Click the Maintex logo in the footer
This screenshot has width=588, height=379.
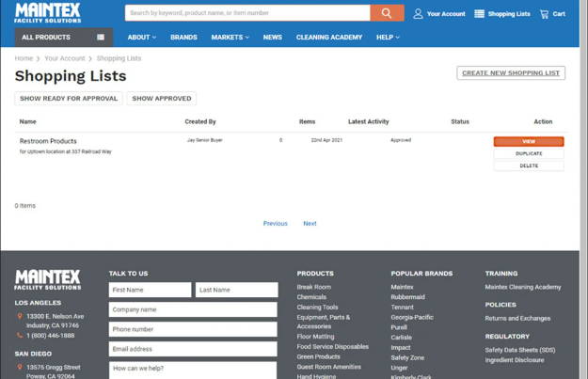tap(48, 279)
